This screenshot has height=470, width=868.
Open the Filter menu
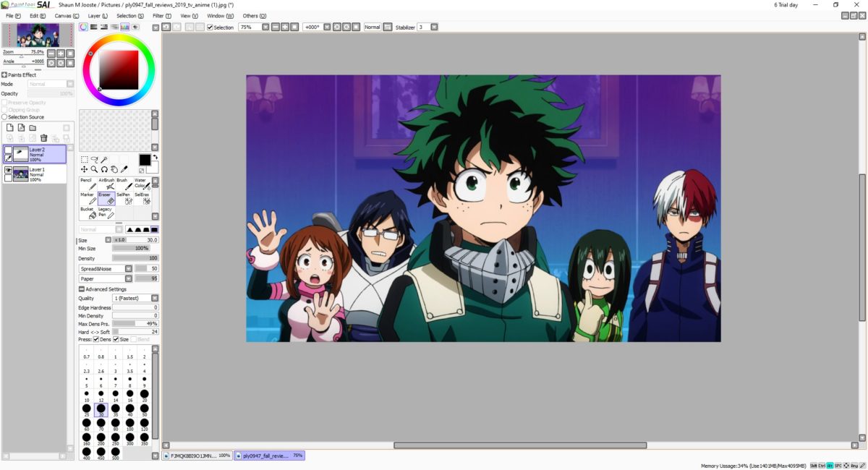point(163,15)
